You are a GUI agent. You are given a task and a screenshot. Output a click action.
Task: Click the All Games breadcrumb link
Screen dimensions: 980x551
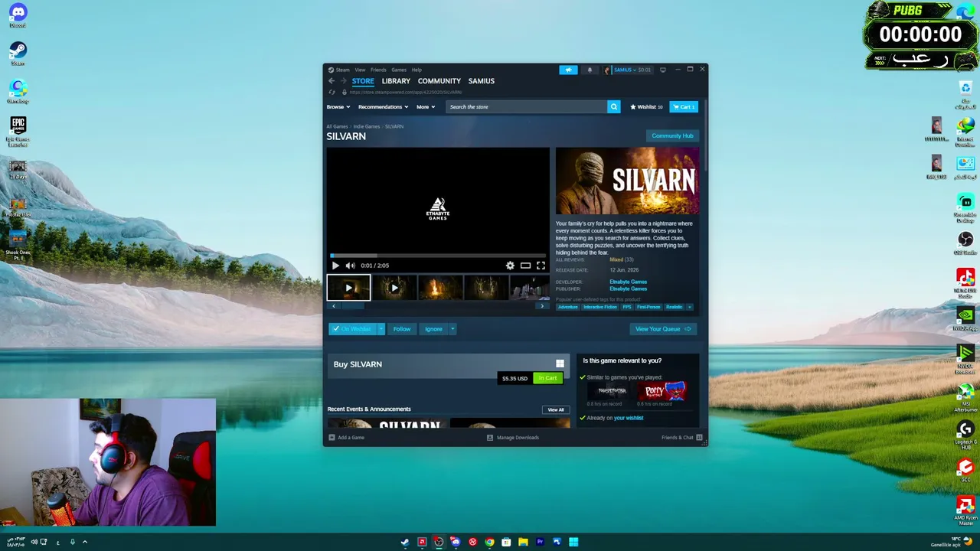click(337, 126)
